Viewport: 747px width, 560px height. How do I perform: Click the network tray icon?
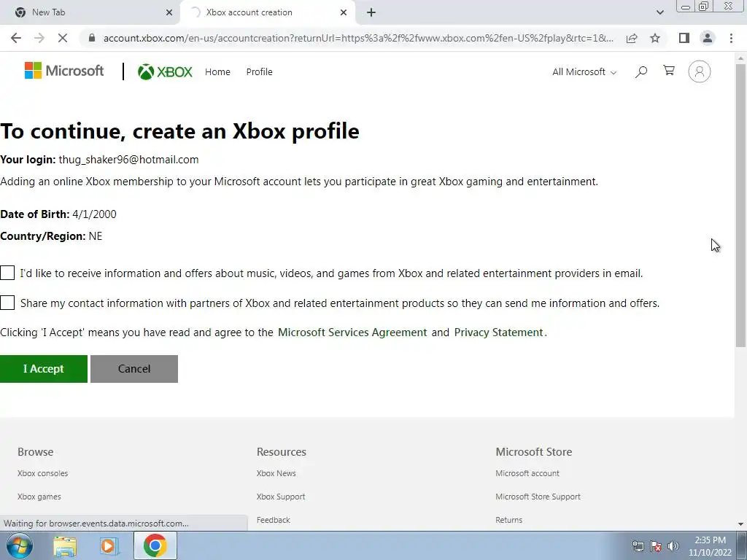pyautogui.click(x=638, y=545)
